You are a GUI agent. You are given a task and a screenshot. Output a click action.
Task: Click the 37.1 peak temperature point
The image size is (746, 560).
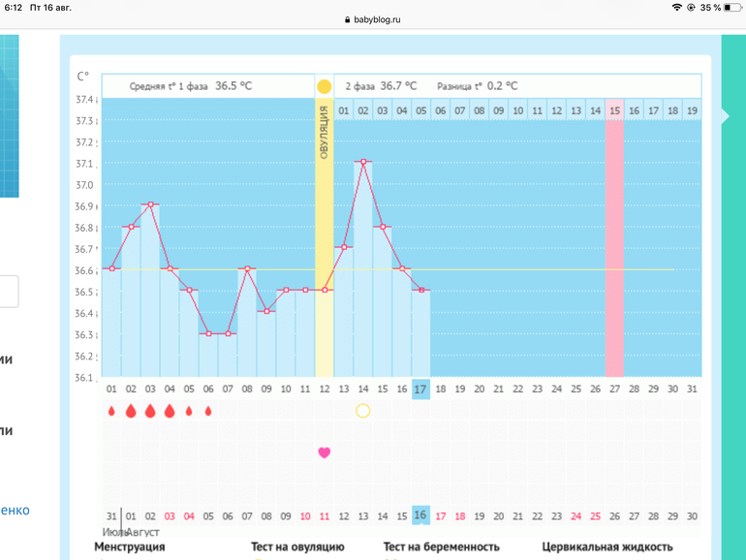363,162
